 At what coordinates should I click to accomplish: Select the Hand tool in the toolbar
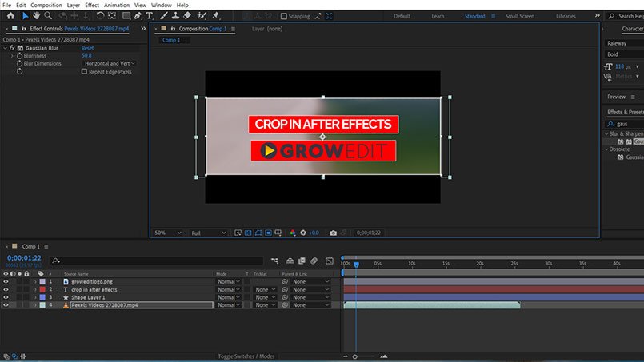click(x=37, y=16)
